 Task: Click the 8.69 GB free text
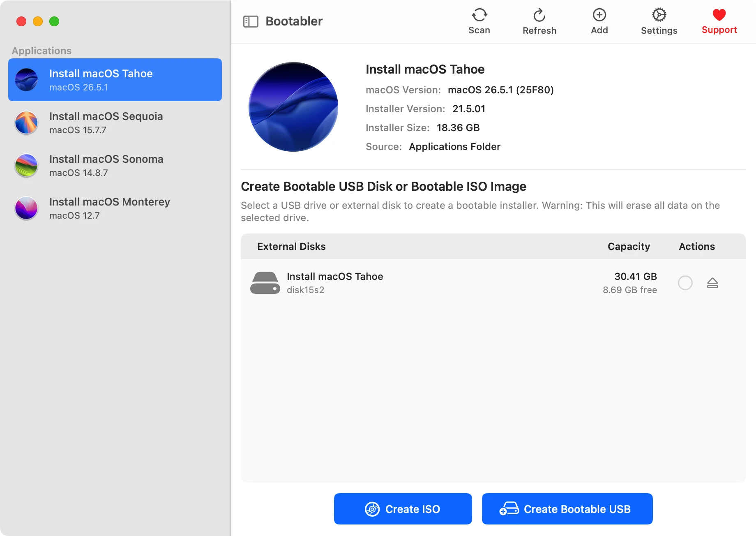click(x=630, y=290)
